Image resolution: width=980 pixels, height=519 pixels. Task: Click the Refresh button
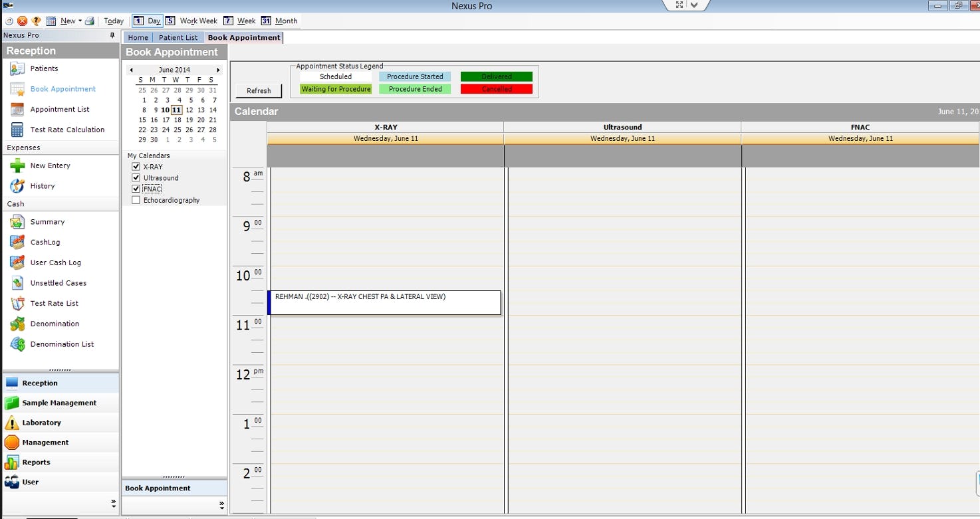pyautogui.click(x=258, y=90)
